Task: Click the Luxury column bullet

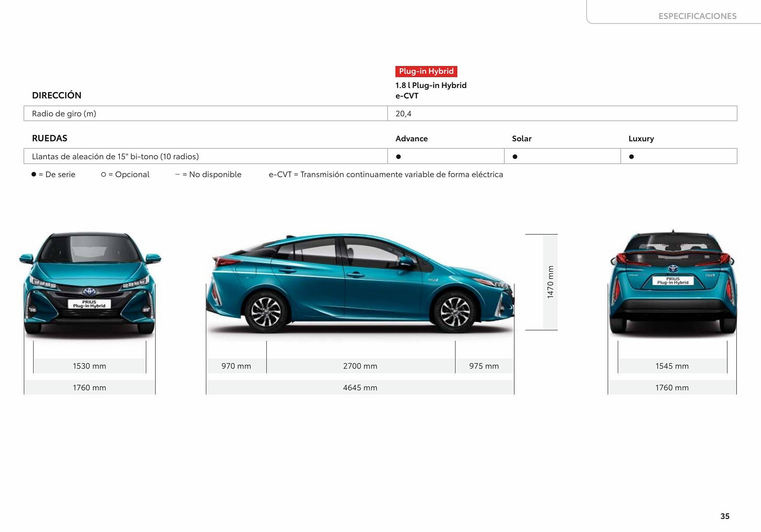Action: [x=631, y=157]
